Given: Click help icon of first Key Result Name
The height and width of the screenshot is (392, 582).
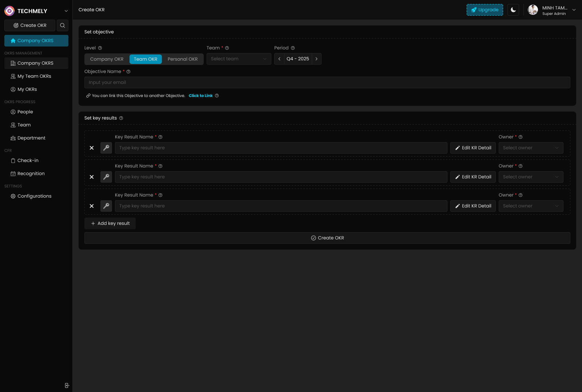Looking at the screenshot, I should click(x=160, y=137).
